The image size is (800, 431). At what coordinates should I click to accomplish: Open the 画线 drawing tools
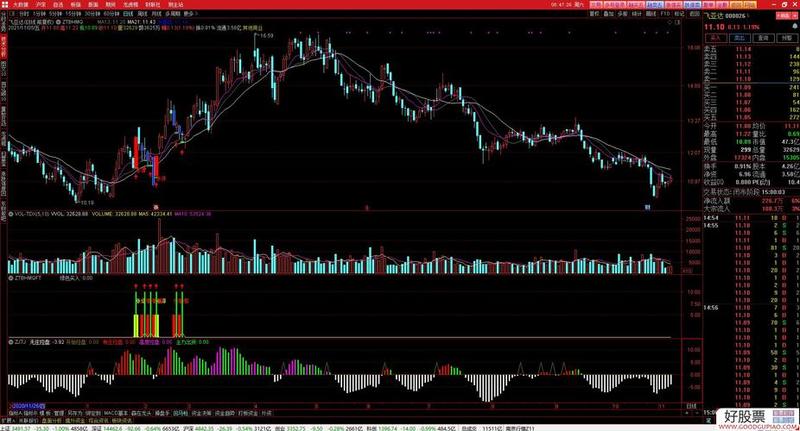(651, 14)
